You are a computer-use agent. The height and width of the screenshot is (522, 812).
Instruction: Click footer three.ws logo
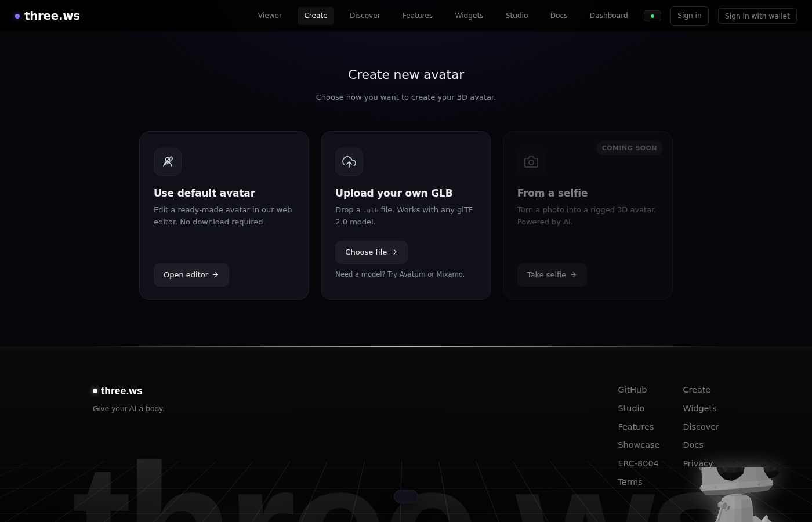click(x=118, y=391)
